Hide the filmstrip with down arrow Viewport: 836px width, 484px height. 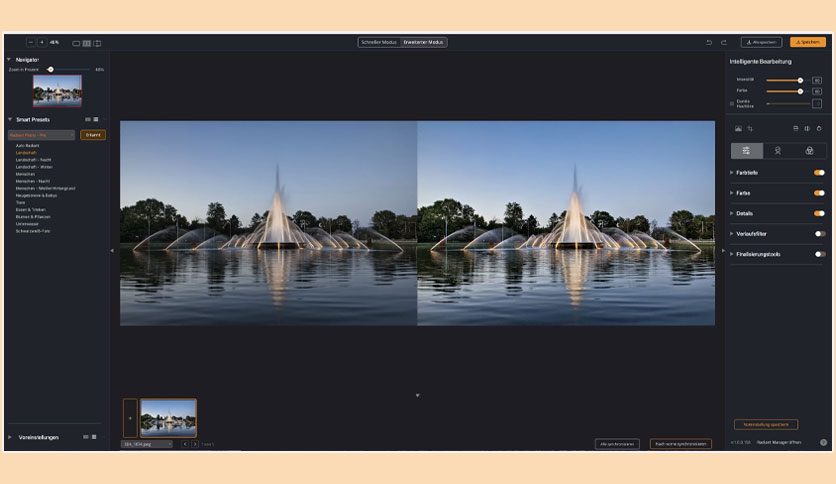point(417,396)
